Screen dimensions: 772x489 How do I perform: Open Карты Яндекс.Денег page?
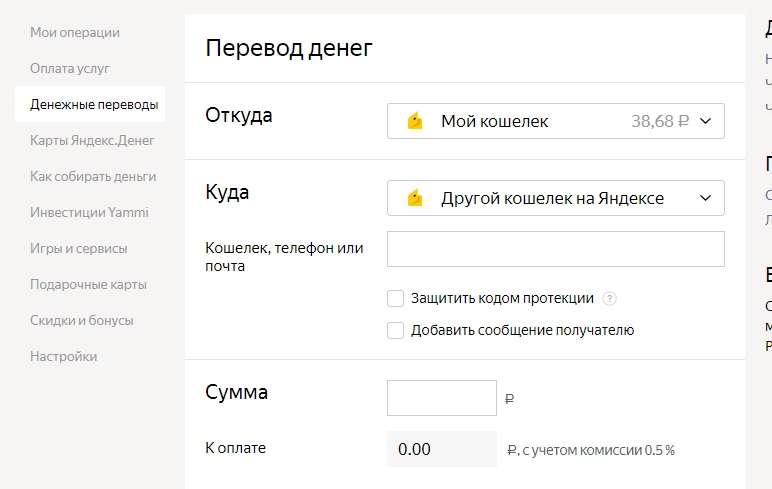pos(92,140)
